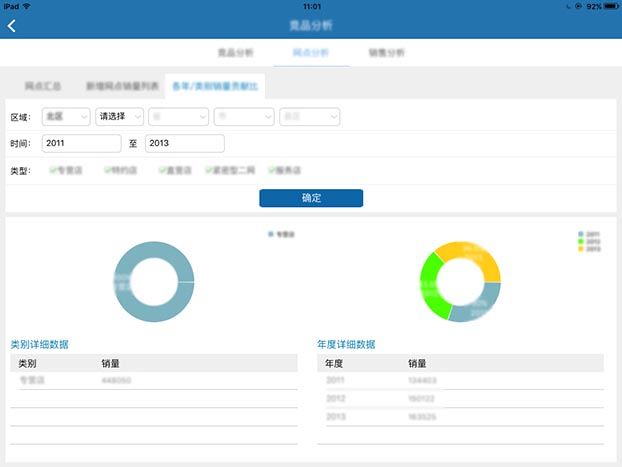622x467 pixels.
Task: Click the 专营店 legend dot icon
Action: tap(269, 233)
